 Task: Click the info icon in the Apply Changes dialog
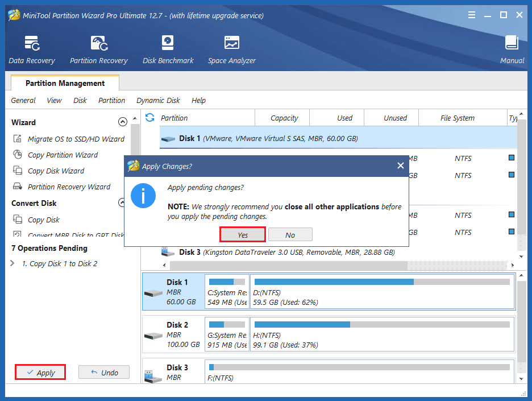tap(143, 196)
